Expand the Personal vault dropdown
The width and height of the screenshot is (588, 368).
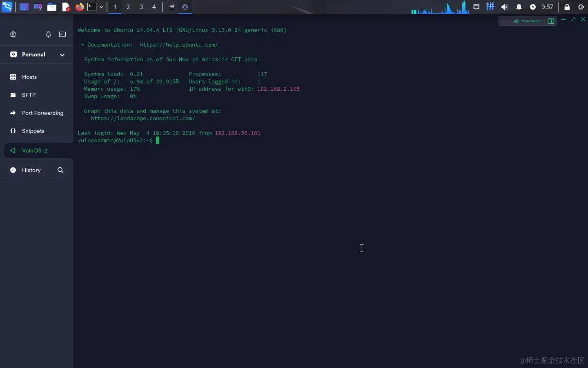pos(62,55)
